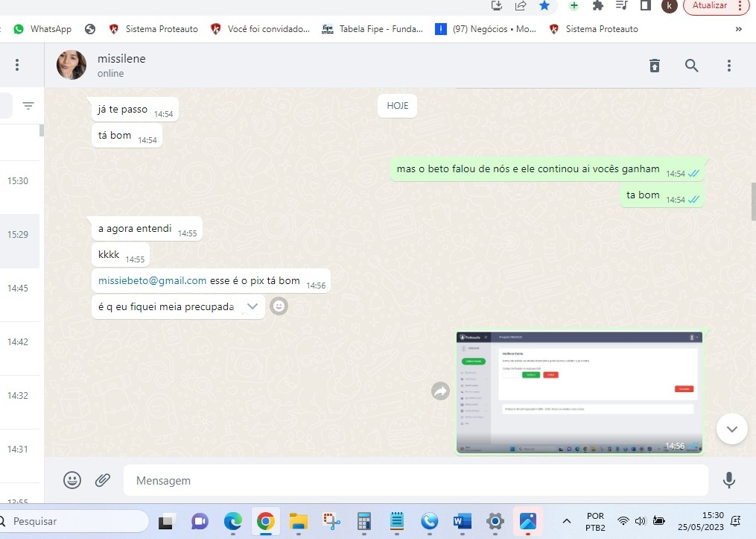Open Tabela Fipe bookmark
Viewport: 756px width, 539px height.
372,29
